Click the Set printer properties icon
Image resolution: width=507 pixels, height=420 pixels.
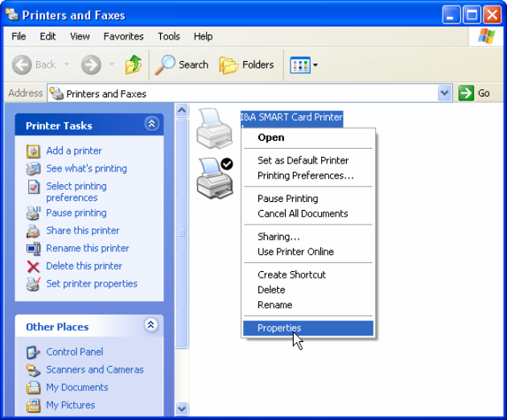click(x=33, y=284)
